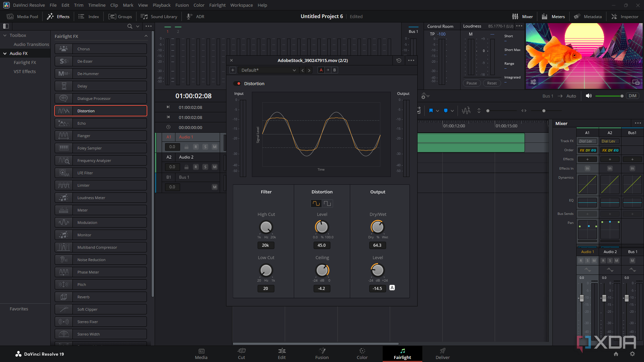Solo the Audio 1 track
Screen dimensions: 644x362
pyautogui.click(x=205, y=147)
